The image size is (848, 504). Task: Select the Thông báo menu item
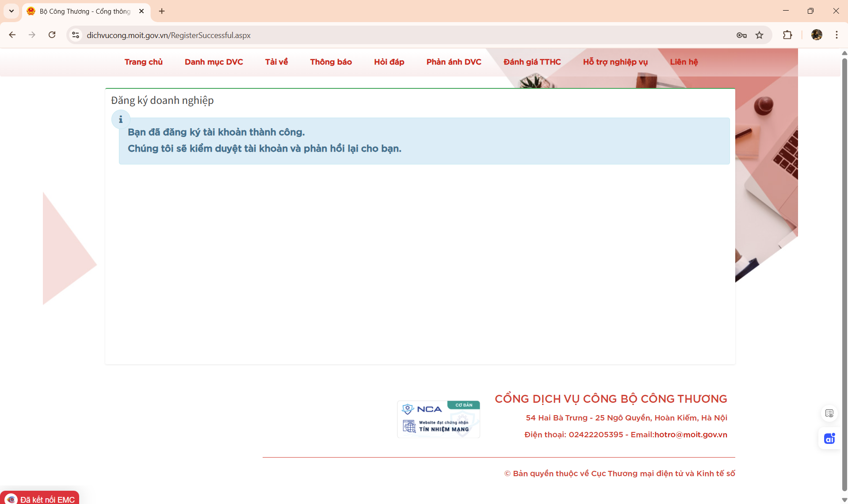[331, 62]
